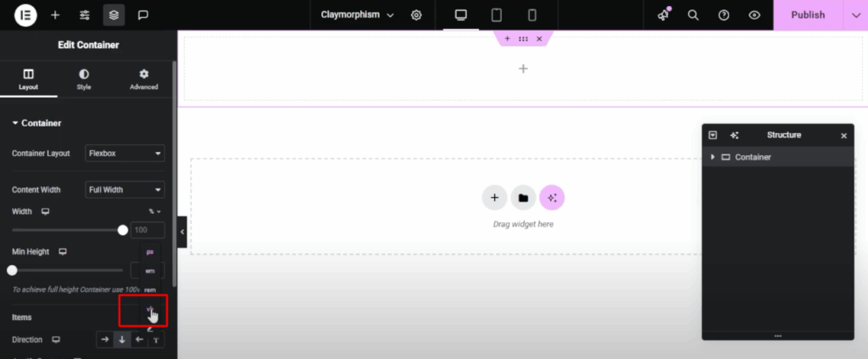Click the Add Element plus icon
This screenshot has height=359, width=868.
[55, 15]
